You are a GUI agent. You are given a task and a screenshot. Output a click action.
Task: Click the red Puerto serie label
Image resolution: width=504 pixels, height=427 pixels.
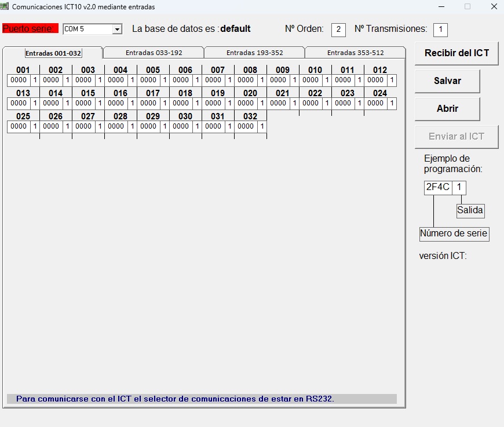pos(30,28)
